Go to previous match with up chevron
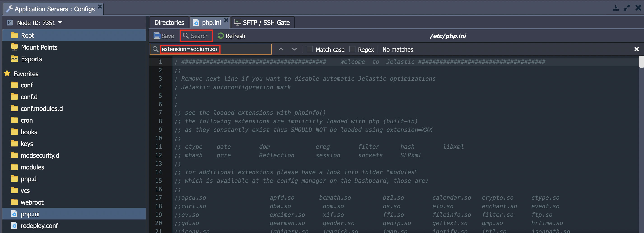Screen dimensions: 644x233 (x=281, y=49)
